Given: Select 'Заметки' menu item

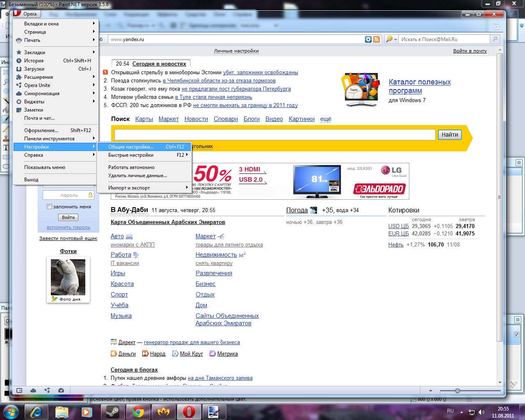Looking at the screenshot, I should click(x=56, y=110).
